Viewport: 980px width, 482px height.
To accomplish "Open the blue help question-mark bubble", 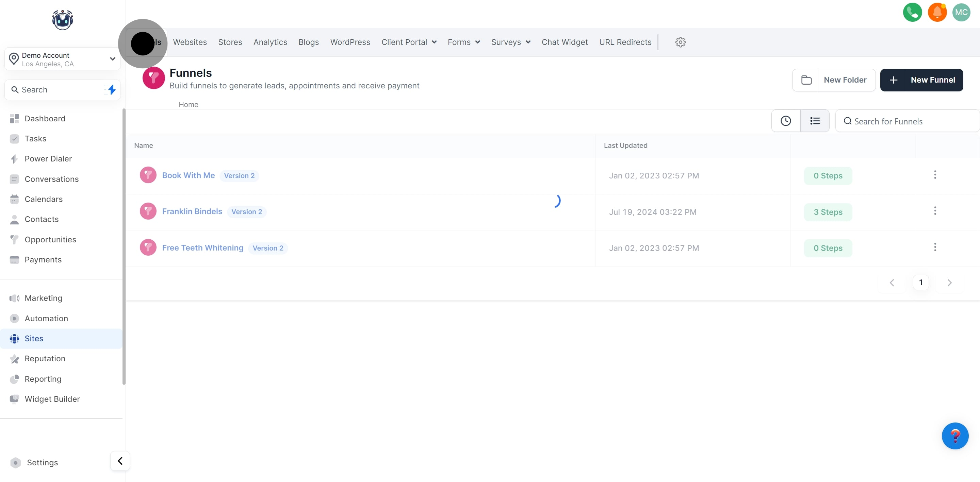I will (x=954, y=436).
